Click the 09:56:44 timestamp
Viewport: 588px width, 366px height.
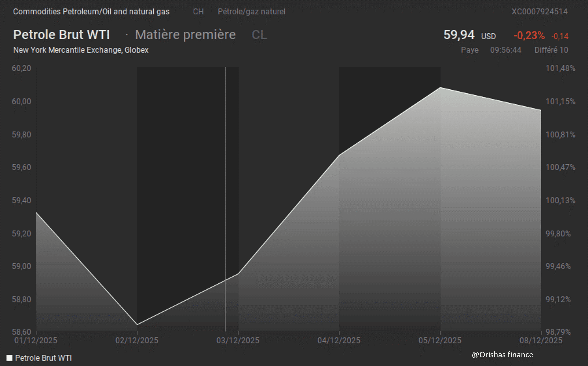point(506,50)
